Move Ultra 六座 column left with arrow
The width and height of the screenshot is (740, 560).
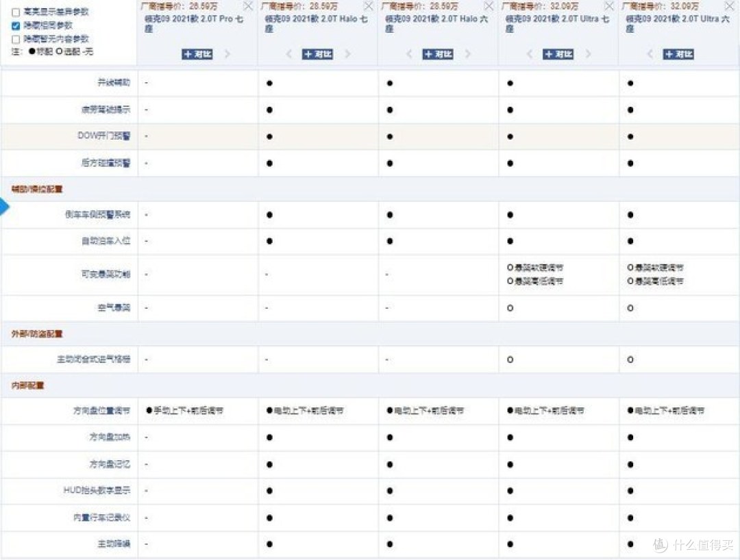coord(650,53)
